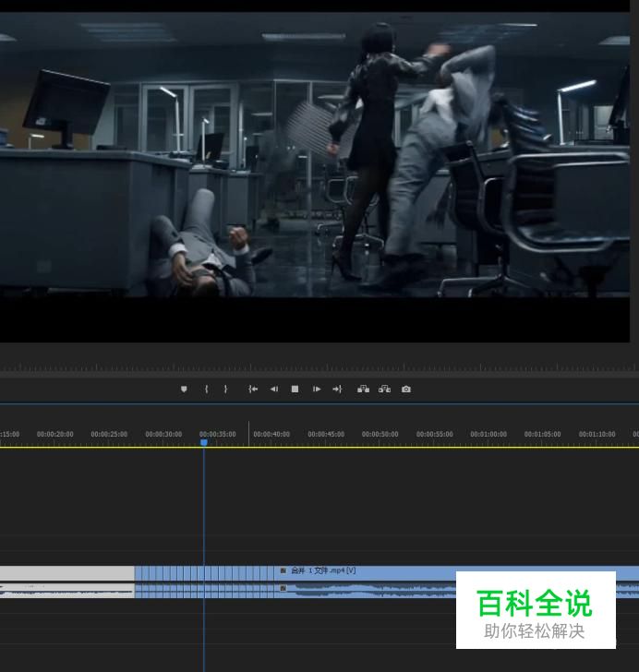Image resolution: width=639 pixels, height=672 pixels.
Task: Click the 00:00:30:00 mark on time ruler
Action: coord(163,434)
